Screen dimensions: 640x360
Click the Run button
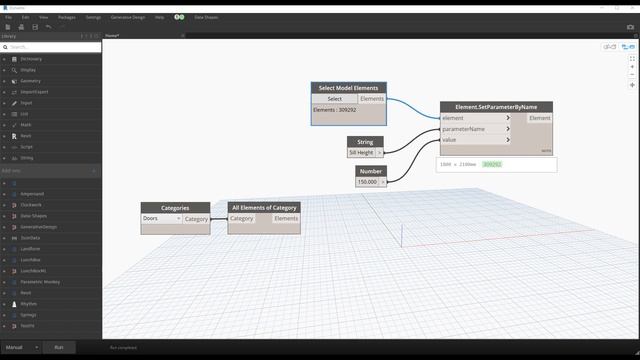click(x=59, y=347)
